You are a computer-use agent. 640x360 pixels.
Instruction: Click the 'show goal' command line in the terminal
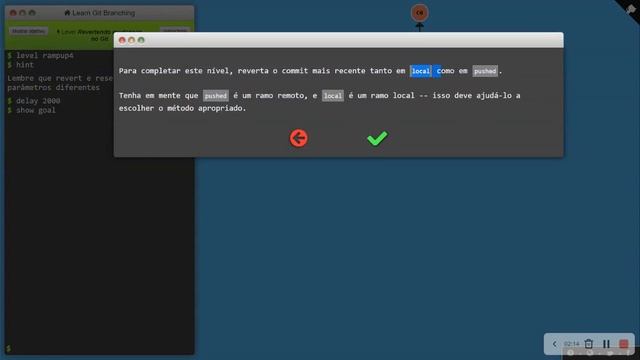point(31,110)
